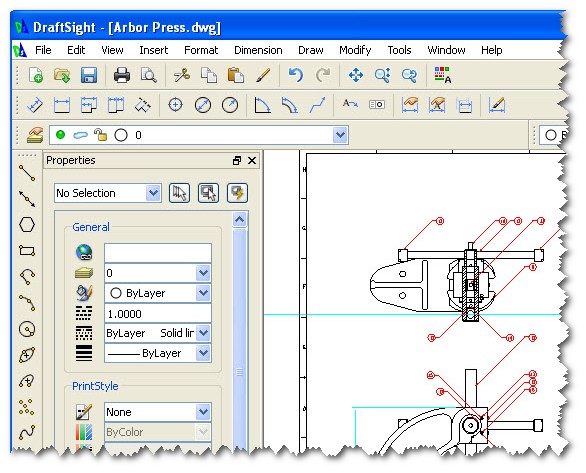Screen dimensions: 586x473
Task: Open a drawing with the Open folder icon
Action: click(62, 75)
